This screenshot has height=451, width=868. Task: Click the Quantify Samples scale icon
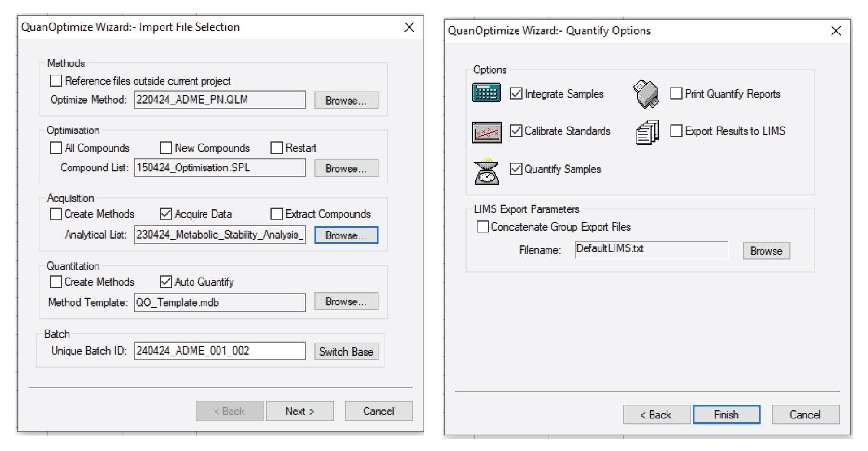pos(487,172)
